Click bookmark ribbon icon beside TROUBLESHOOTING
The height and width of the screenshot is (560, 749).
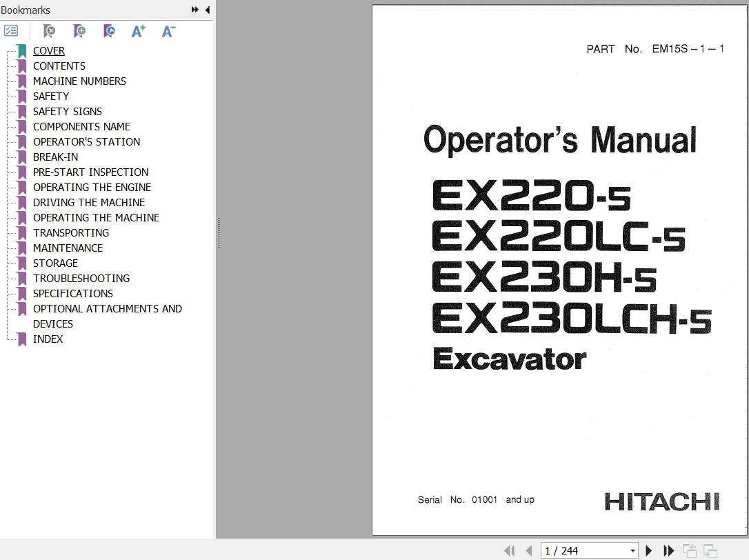[22, 279]
